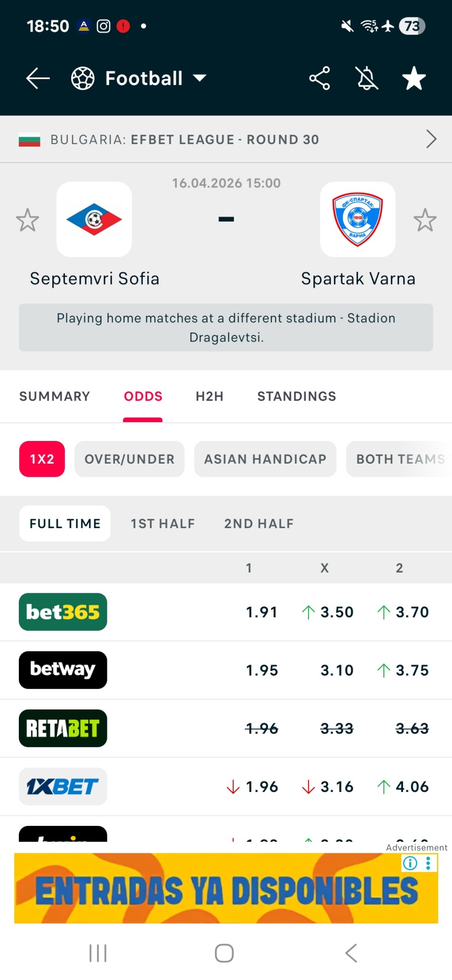Select the Over/Under odds filter
The image size is (452, 980).
[129, 459]
